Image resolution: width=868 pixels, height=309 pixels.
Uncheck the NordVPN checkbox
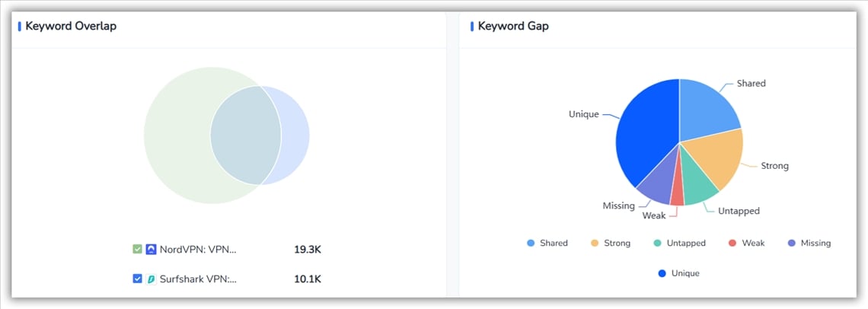point(137,249)
